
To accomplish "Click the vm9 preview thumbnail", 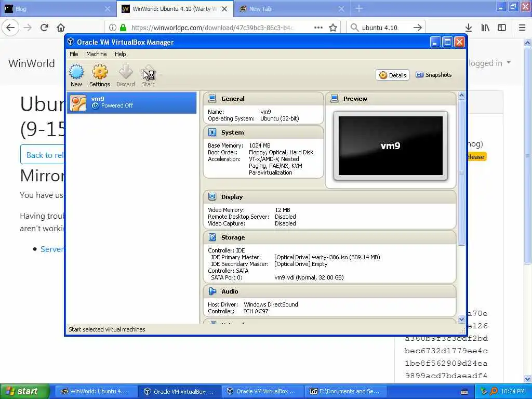I will click(x=391, y=146).
